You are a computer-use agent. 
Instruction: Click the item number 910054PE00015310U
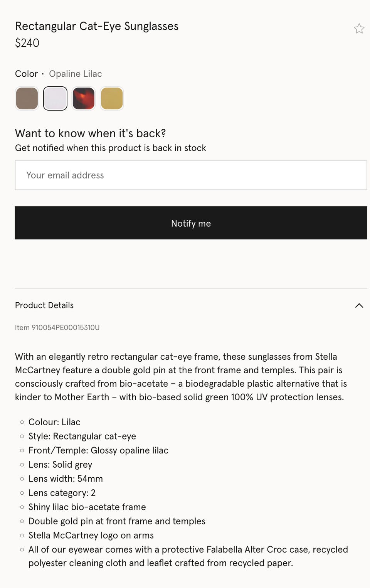click(57, 327)
